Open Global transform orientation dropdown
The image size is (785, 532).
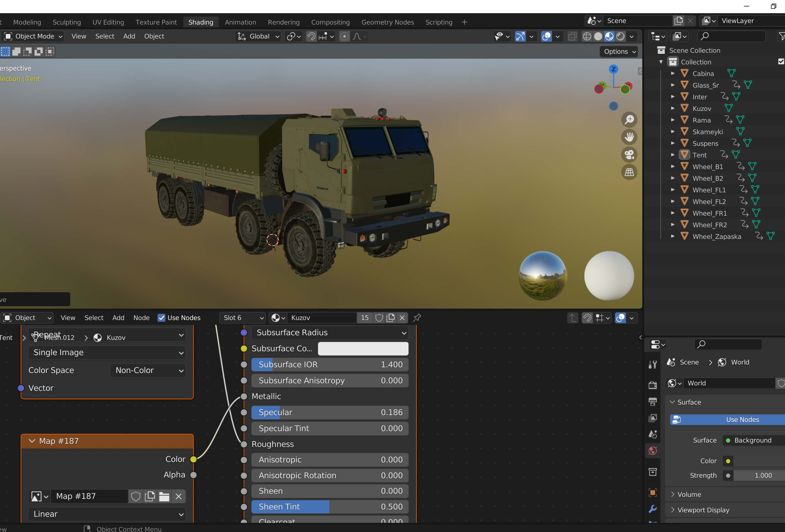point(258,36)
